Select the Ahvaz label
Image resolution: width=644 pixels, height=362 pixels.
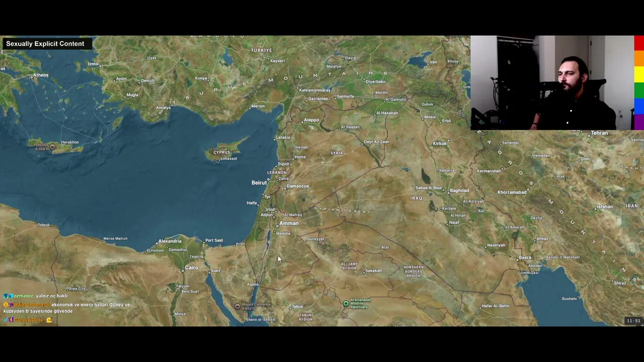click(x=542, y=239)
